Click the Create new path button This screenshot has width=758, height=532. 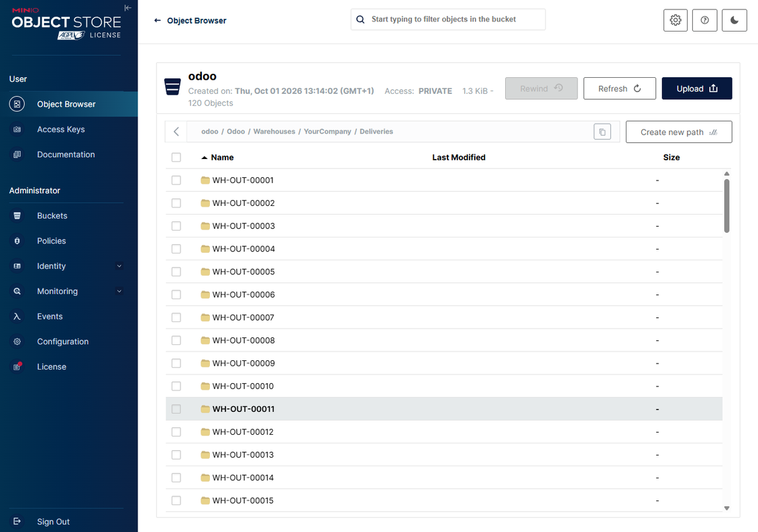679,132
